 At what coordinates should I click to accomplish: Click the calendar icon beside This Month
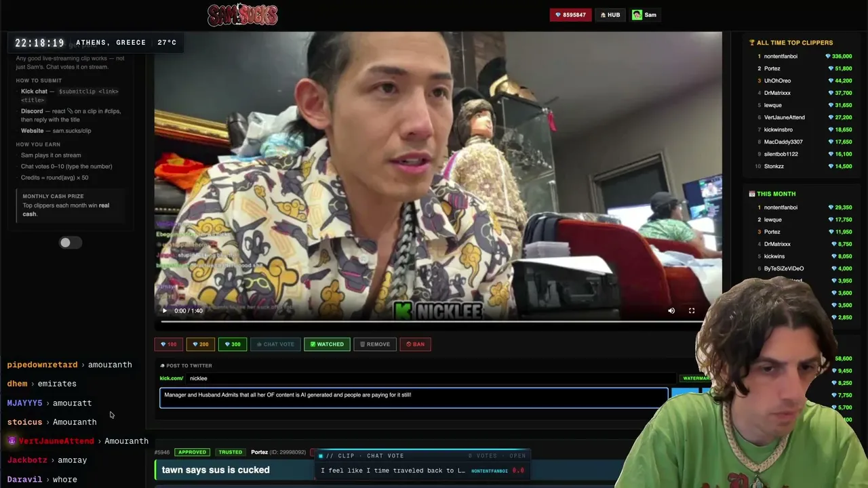click(752, 194)
